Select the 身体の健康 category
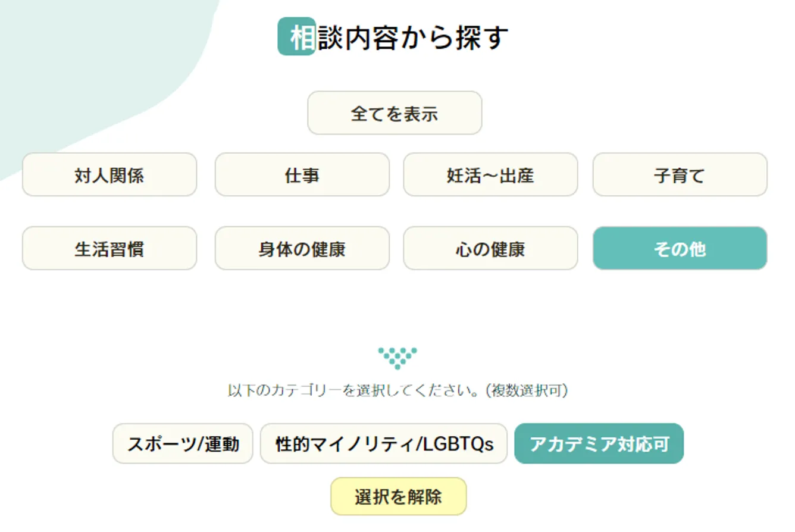The width and height of the screenshot is (795, 532). pyautogui.click(x=302, y=248)
